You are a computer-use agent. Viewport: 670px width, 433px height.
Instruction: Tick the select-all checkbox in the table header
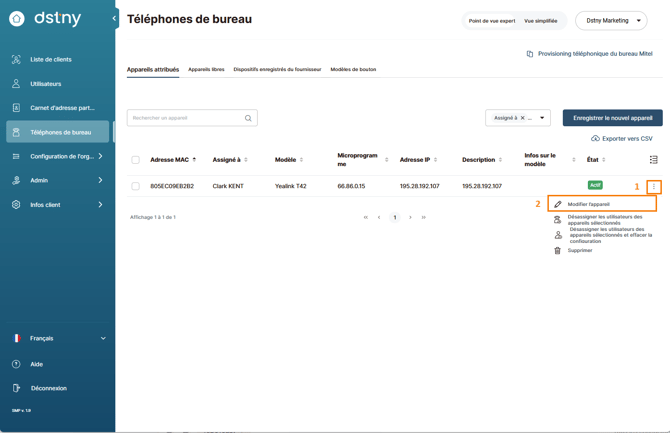pos(135,160)
